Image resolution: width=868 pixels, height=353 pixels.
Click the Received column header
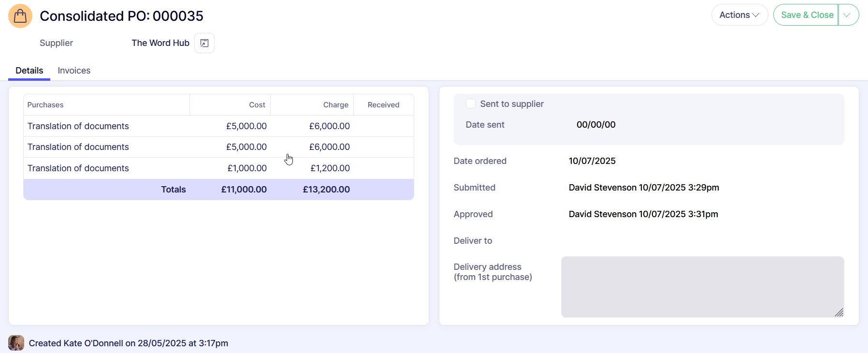(x=383, y=105)
